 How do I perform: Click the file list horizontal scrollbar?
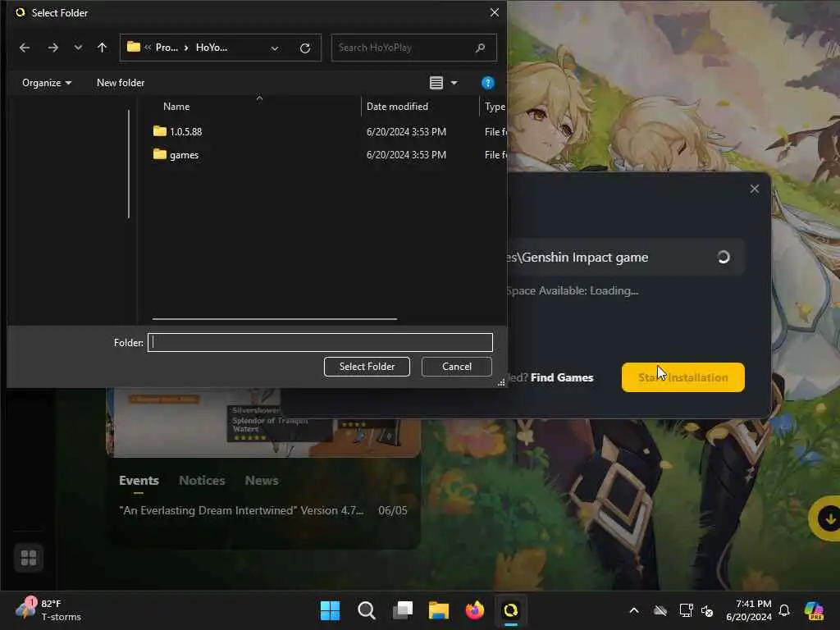(x=274, y=319)
